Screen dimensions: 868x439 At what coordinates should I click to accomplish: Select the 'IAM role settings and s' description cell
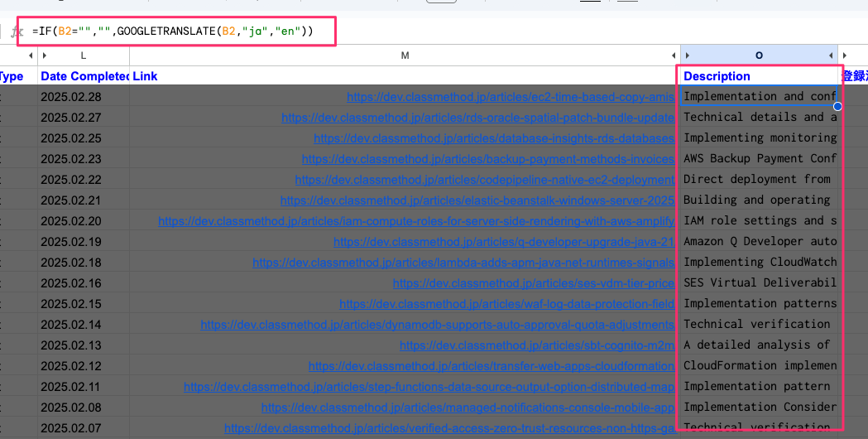(x=759, y=220)
